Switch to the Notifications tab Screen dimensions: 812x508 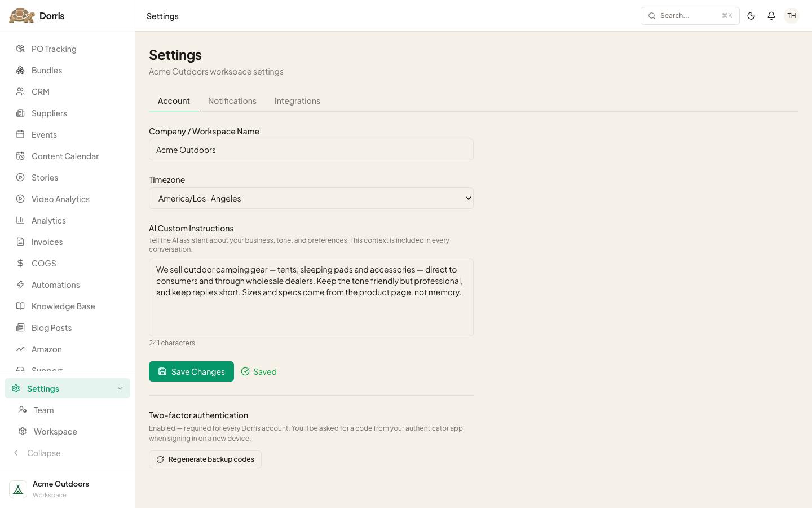(x=232, y=101)
